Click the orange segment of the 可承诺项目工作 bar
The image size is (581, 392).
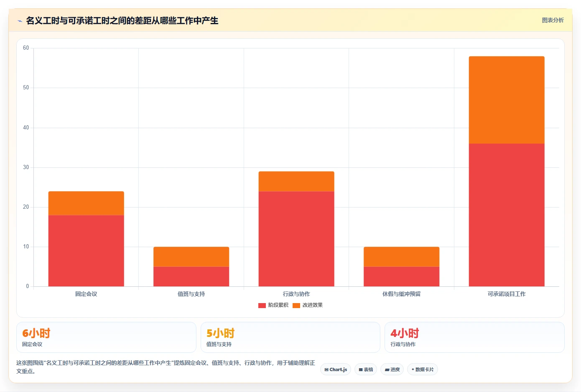[x=507, y=100]
